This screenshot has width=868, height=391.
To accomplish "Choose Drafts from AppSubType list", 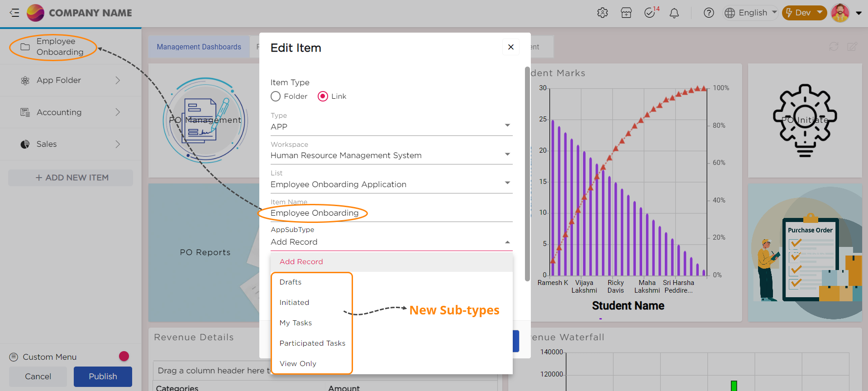I will (291, 282).
